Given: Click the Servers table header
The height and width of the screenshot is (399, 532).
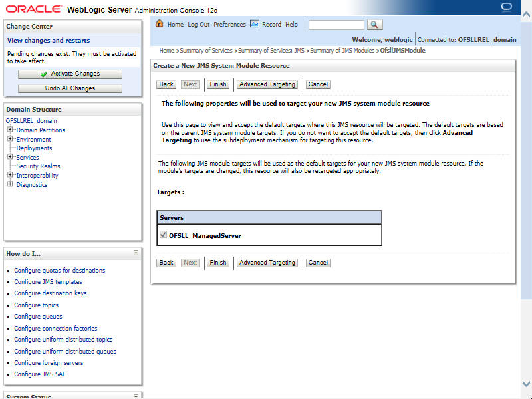Looking at the screenshot, I should click(269, 218).
